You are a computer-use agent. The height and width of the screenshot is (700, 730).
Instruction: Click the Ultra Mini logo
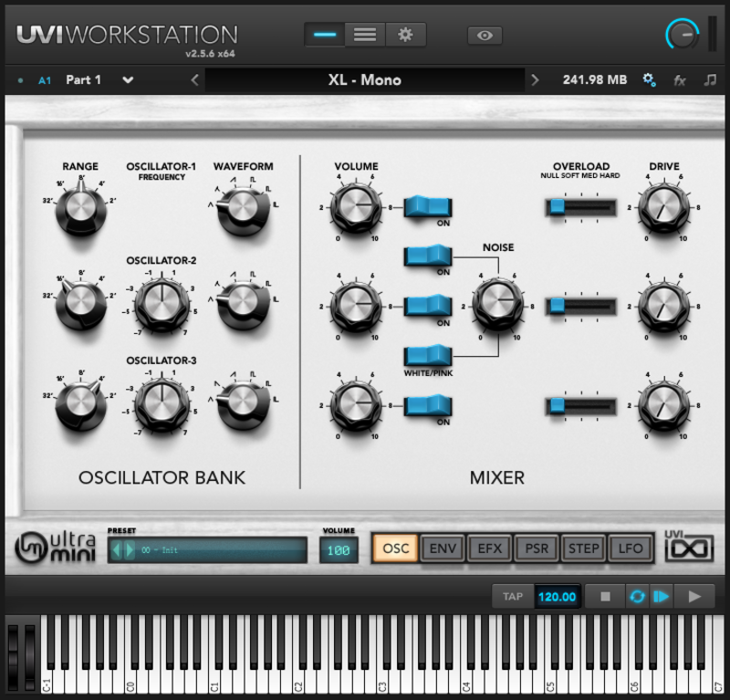56,548
